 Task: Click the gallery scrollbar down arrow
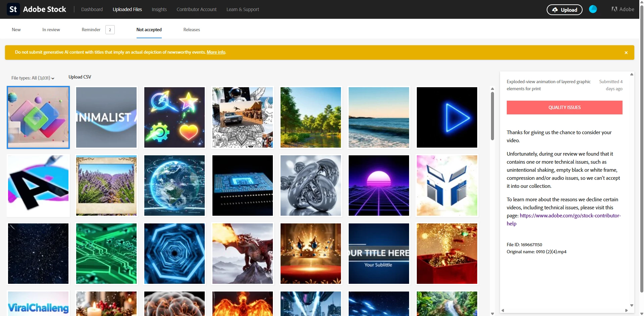point(492,314)
